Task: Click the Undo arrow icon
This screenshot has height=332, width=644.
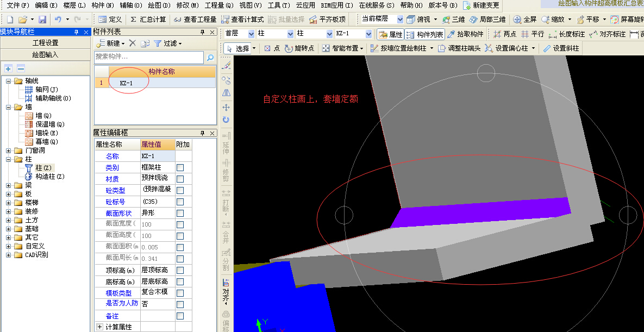Action: tap(58, 20)
